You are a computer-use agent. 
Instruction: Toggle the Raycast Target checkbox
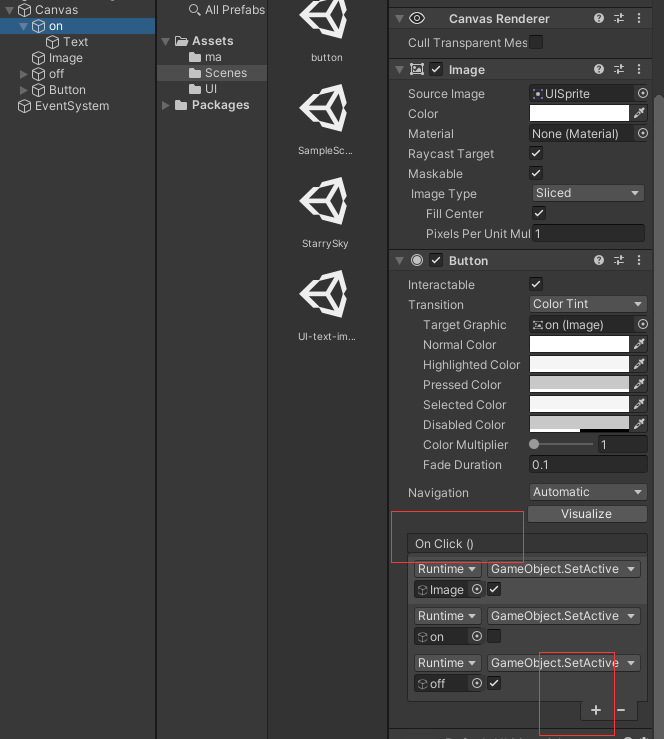pos(536,153)
